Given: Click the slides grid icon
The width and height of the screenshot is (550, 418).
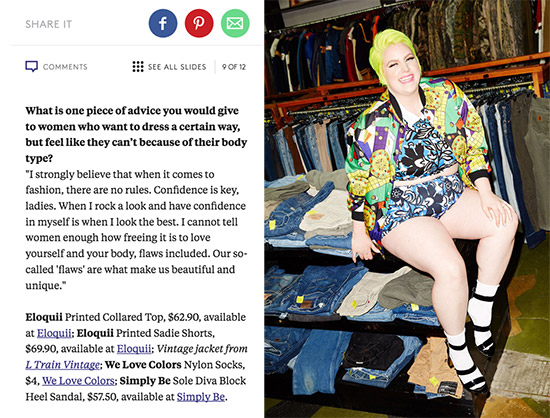Looking at the screenshot, I should click(138, 67).
